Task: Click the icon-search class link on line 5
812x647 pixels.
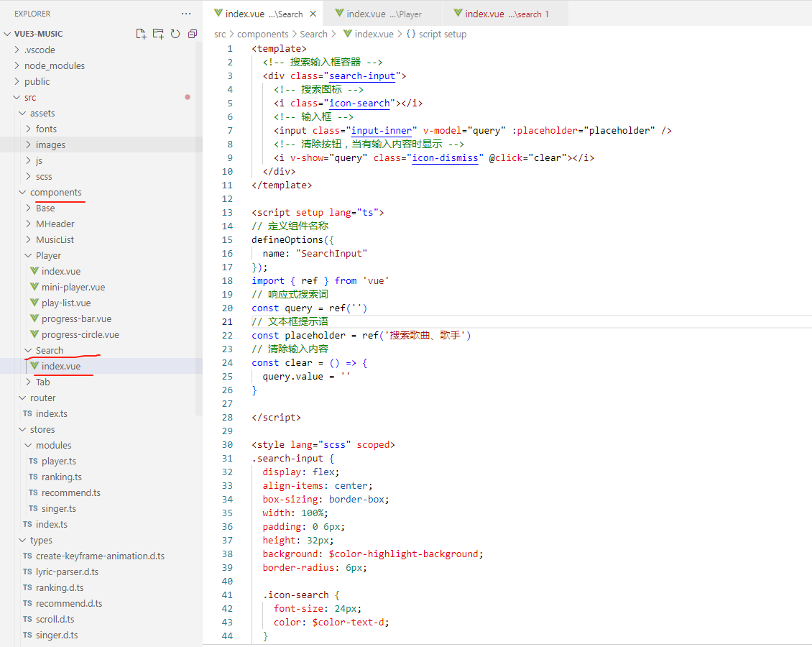Action: click(x=359, y=103)
